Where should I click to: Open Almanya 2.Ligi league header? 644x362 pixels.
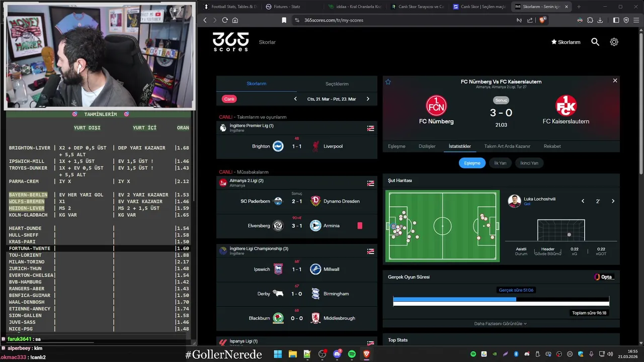(x=297, y=183)
